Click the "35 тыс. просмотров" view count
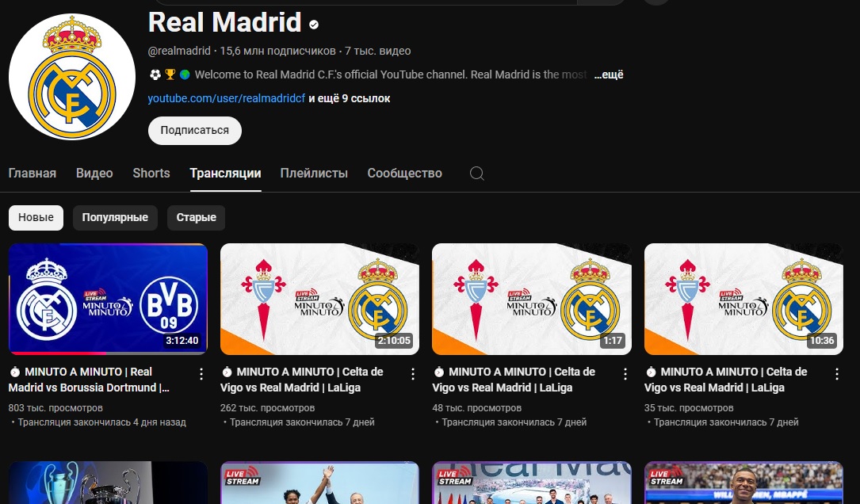The image size is (860, 504). click(689, 408)
